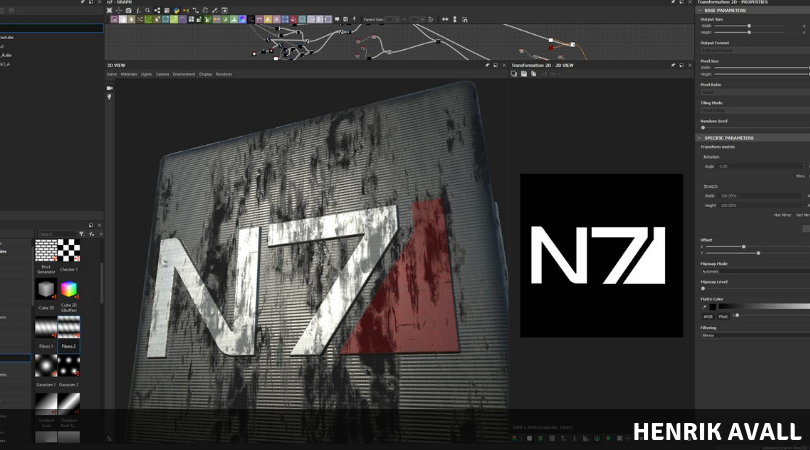Pin the 3D View panel
The height and width of the screenshot is (450, 810).
tap(487, 66)
